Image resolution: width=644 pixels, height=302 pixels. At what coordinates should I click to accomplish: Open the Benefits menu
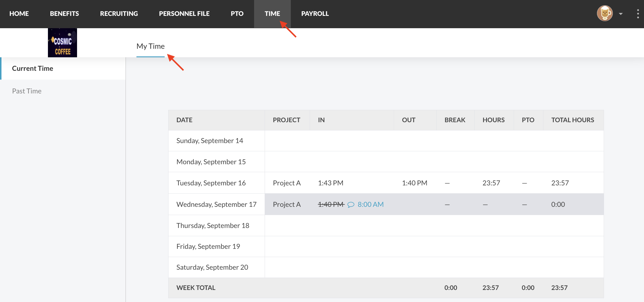click(64, 14)
